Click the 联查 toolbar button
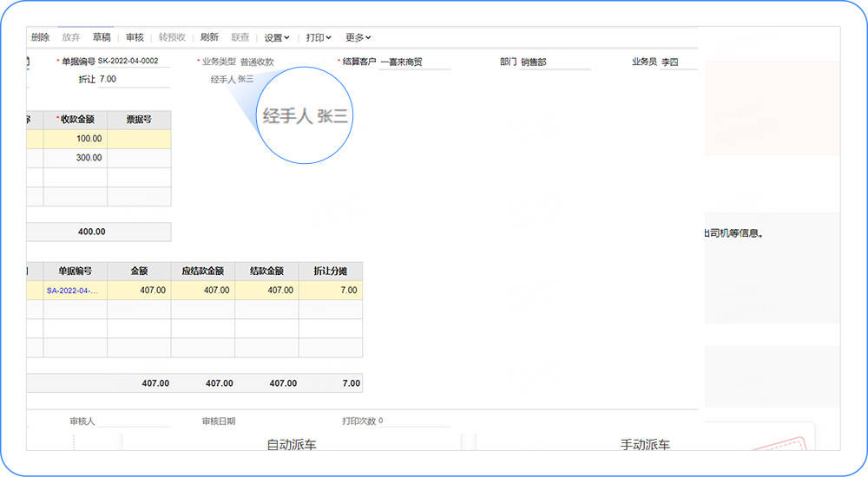868x477 pixels. pos(240,37)
